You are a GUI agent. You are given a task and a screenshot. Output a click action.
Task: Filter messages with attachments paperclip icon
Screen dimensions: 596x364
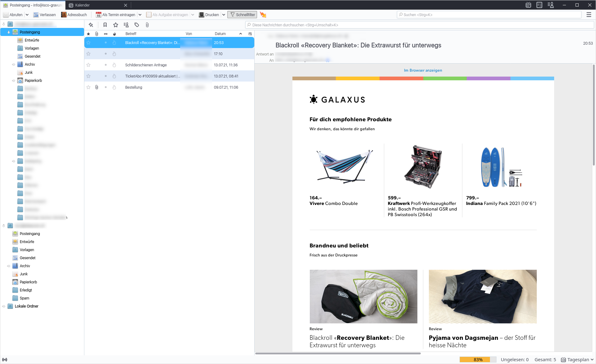(x=147, y=25)
